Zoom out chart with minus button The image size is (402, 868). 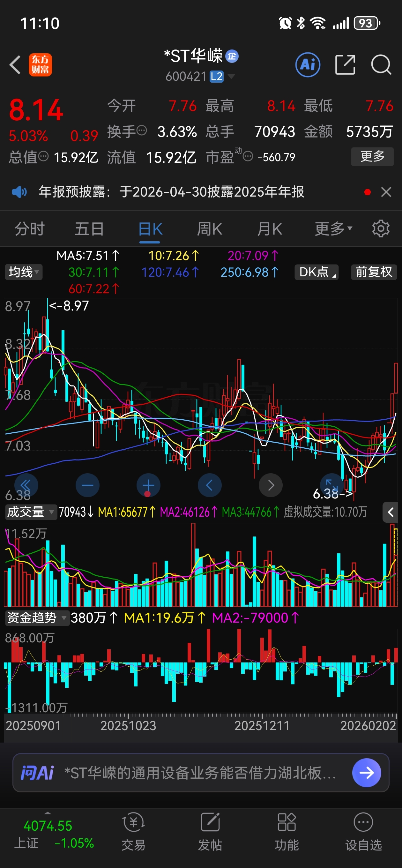(x=87, y=485)
